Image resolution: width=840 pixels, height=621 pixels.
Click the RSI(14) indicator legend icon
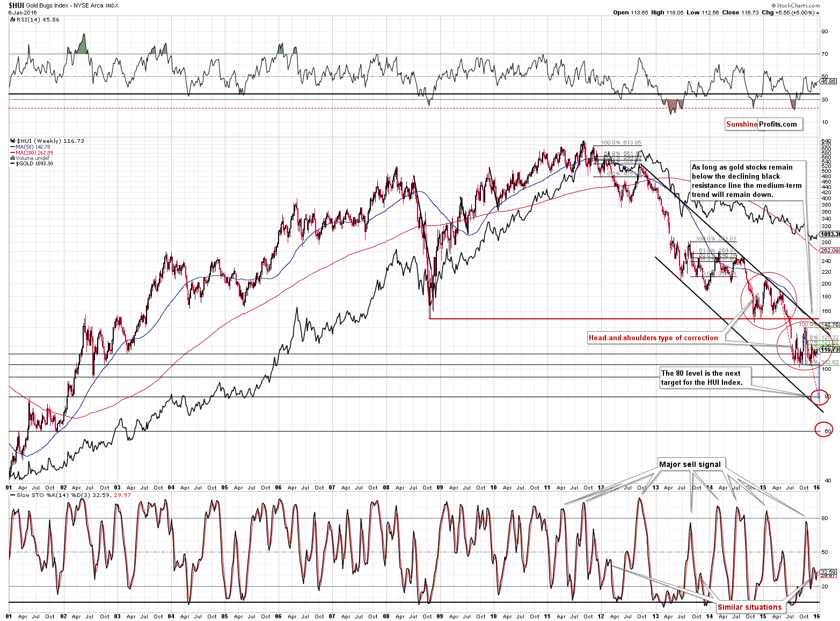(12, 19)
